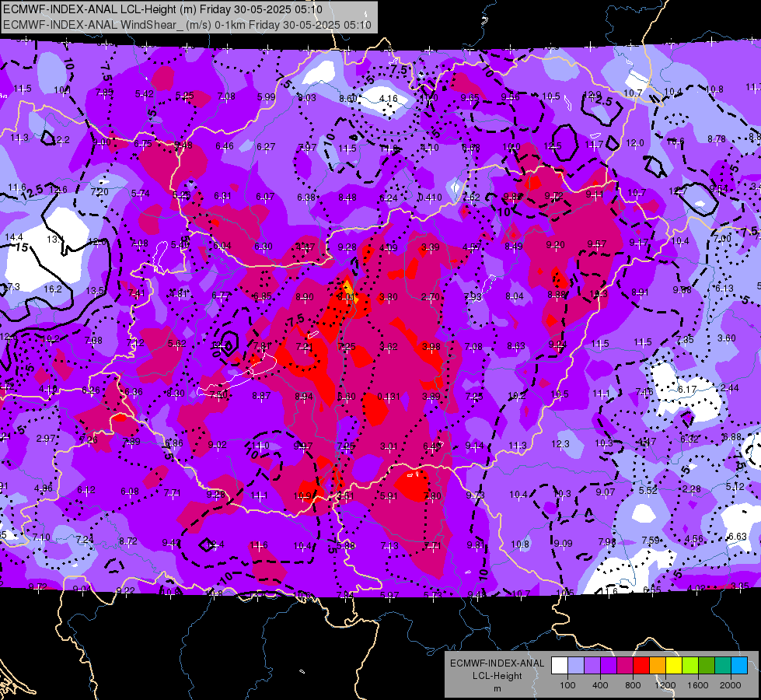Click the map value '5.91'
The width and height of the screenshot is (761, 700).
click(389, 496)
